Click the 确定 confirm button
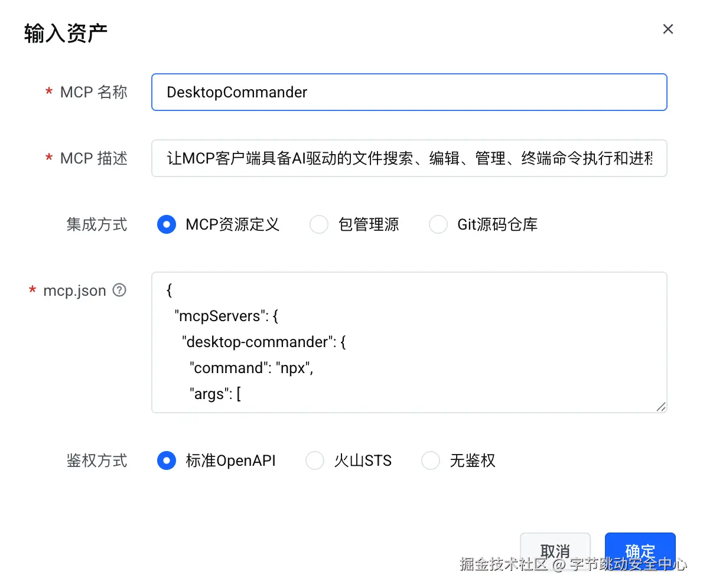The height and width of the screenshot is (588, 703). 640,551
